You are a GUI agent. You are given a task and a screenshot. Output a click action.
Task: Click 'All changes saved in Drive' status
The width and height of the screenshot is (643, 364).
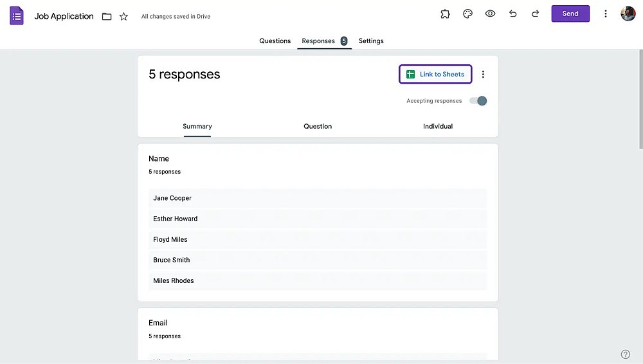[x=176, y=17]
